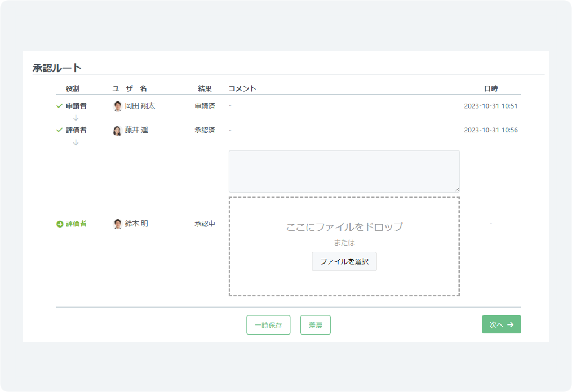Send back using the 差戻 button
Screen dimensions: 572x392
316,325
